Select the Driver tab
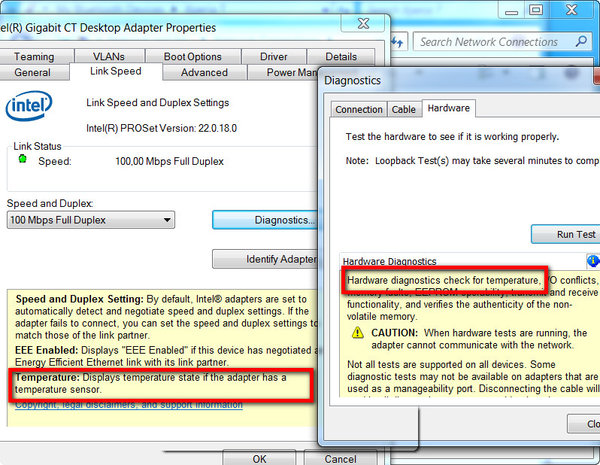The width and height of the screenshot is (600, 465). 274,56
